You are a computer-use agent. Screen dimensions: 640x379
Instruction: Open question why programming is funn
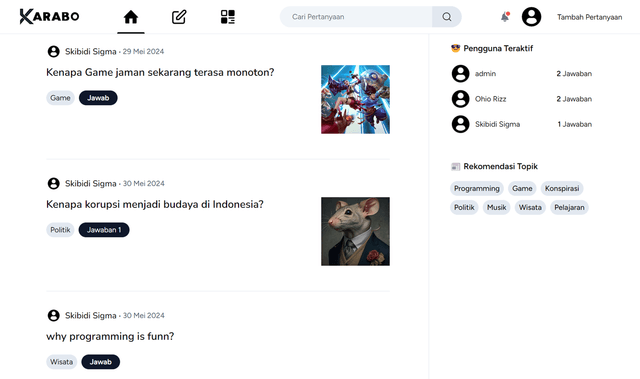click(x=110, y=336)
